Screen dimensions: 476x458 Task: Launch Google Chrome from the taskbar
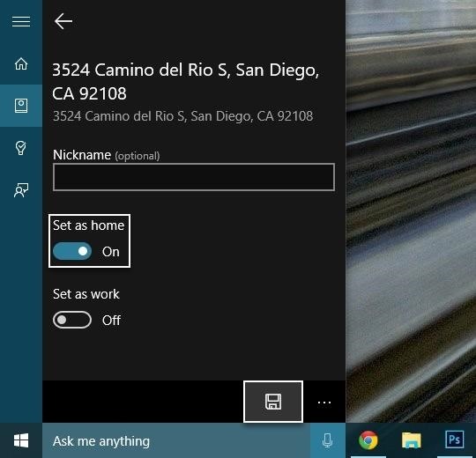[x=368, y=440]
